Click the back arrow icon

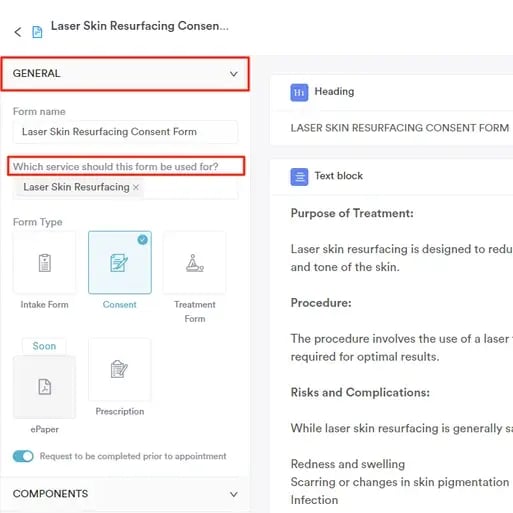(x=18, y=32)
